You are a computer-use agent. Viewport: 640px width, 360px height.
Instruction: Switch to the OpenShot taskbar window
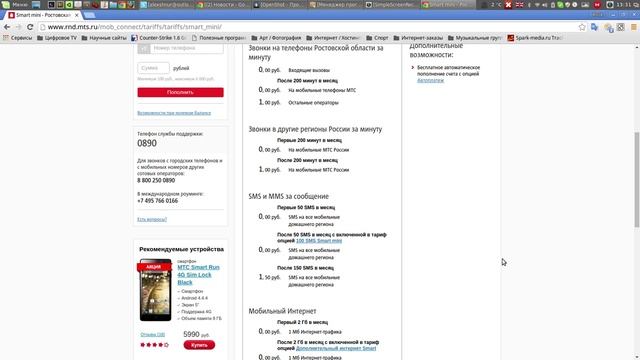pos(278,4)
